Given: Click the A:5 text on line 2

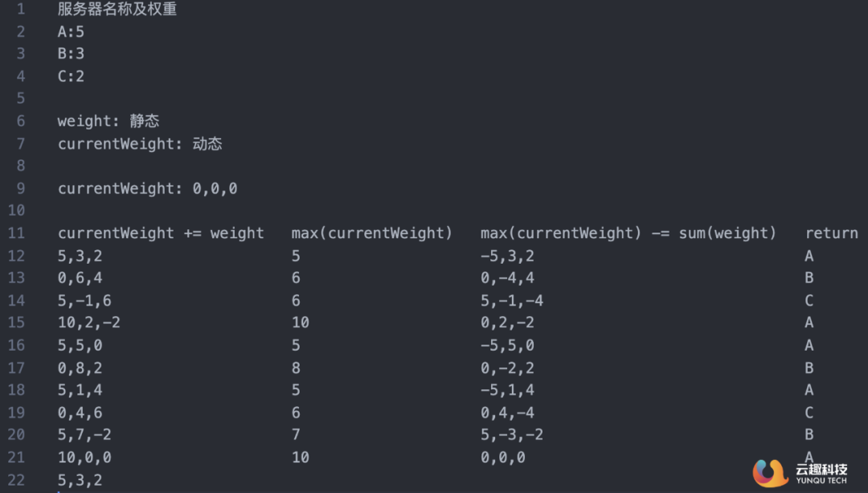Looking at the screenshot, I should [x=71, y=32].
